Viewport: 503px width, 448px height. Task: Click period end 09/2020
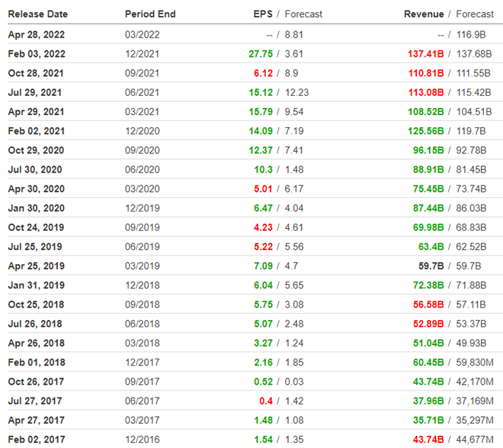pyautogui.click(x=142, y=151)
